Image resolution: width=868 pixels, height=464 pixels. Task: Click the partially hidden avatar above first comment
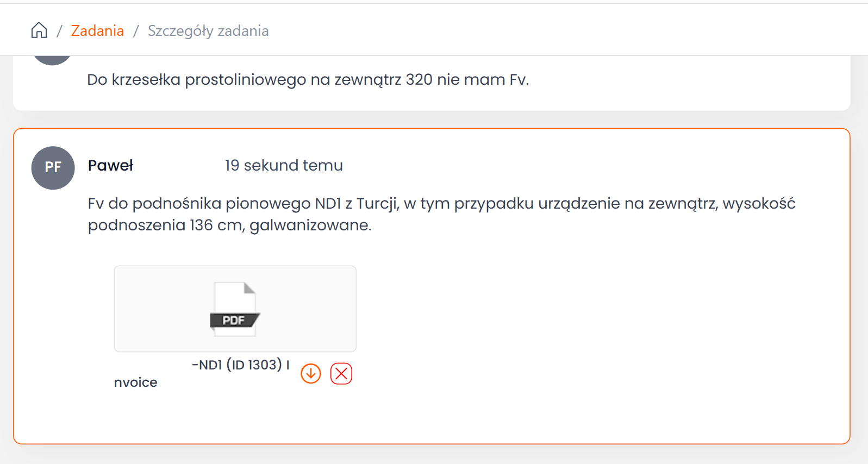click(52, 60)
